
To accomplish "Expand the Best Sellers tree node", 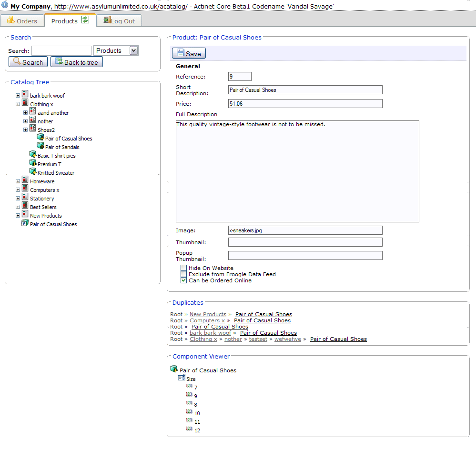I will click(18, 207).
